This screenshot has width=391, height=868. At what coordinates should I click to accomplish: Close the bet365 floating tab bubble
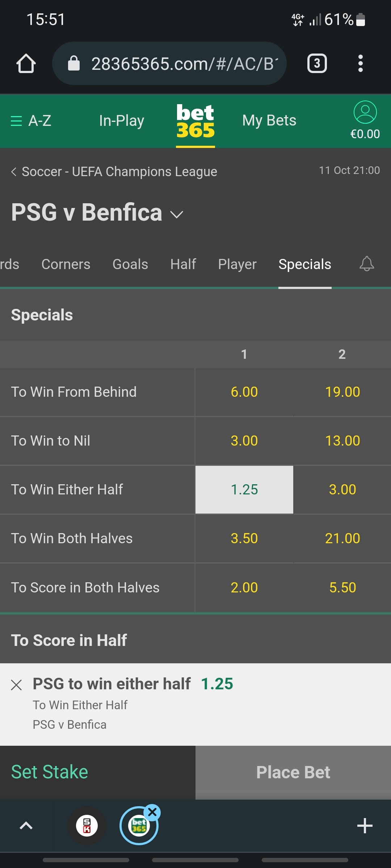tap(152, 812)
